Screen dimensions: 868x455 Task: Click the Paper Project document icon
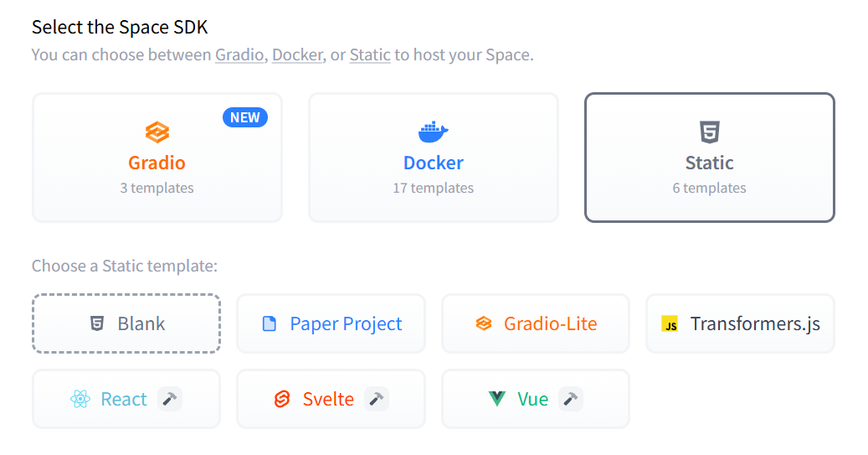tap(270, 324)
